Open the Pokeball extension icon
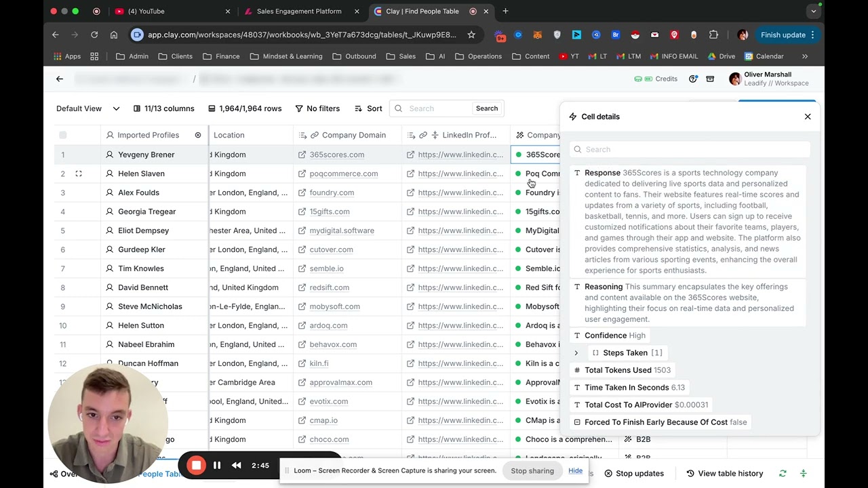This screenshot has height=488, width=868. 635,35
